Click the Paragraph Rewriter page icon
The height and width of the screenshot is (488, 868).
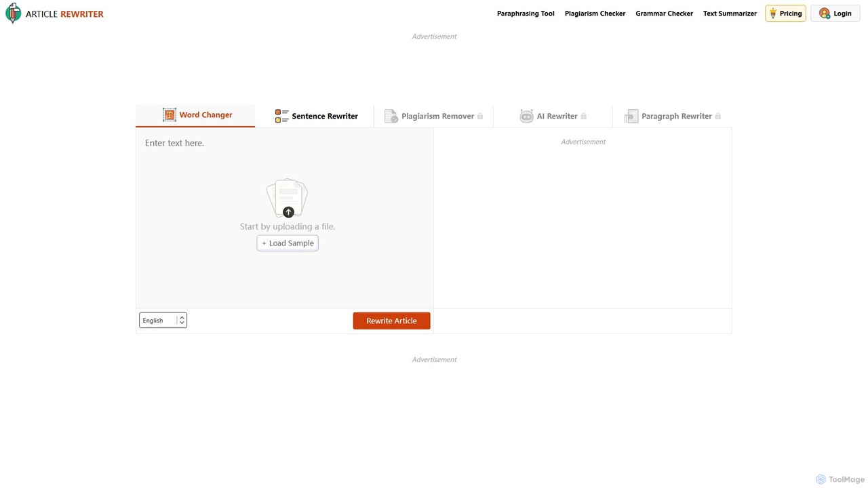pyautogui.click(x=631, y=117)
